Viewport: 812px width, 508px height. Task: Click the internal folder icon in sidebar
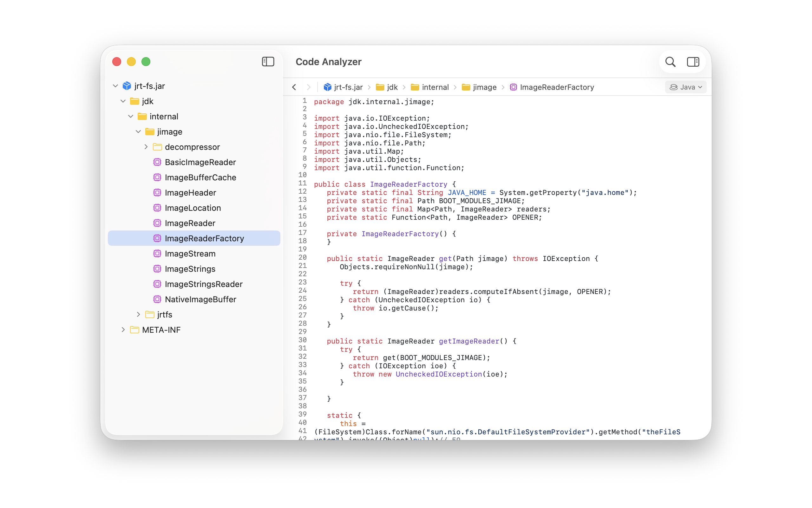coord(142,117)
